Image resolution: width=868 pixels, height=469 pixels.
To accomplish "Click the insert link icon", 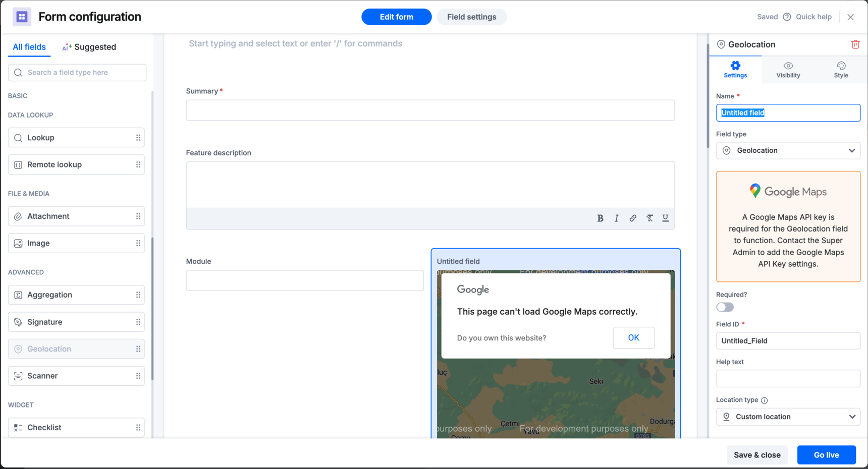I will [x=633, y=218].
